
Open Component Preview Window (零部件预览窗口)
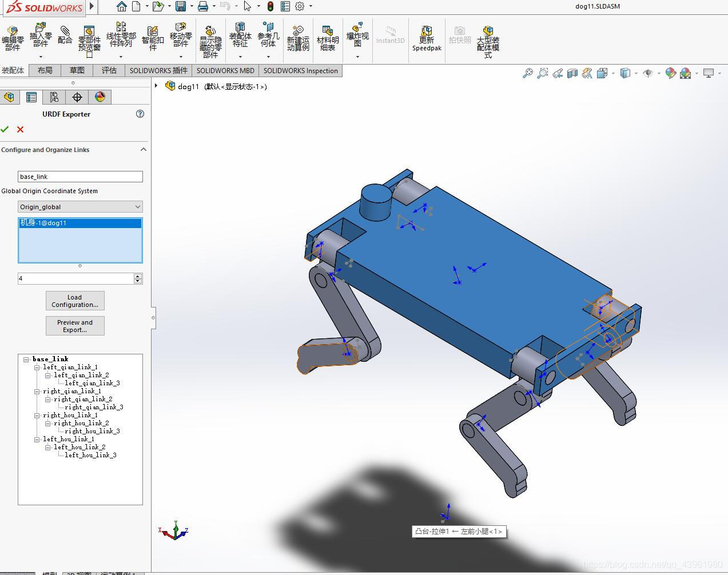(x=89, y=41)
